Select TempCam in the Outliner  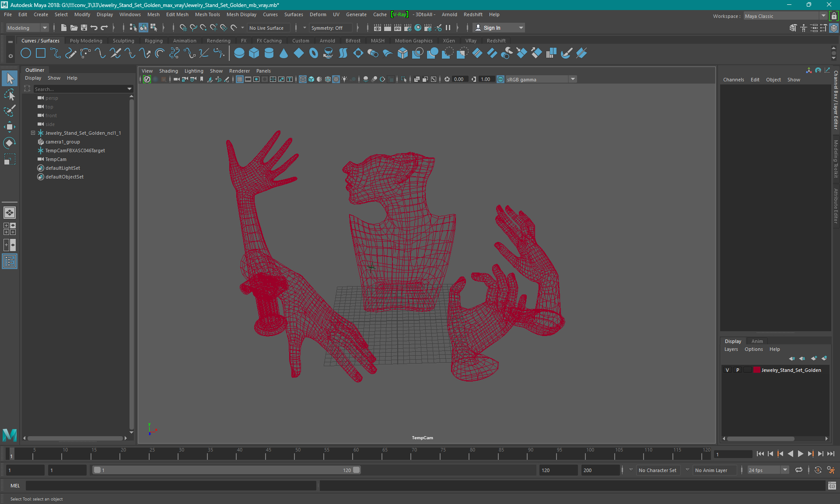pyautogui.click(x=56, y=159)
